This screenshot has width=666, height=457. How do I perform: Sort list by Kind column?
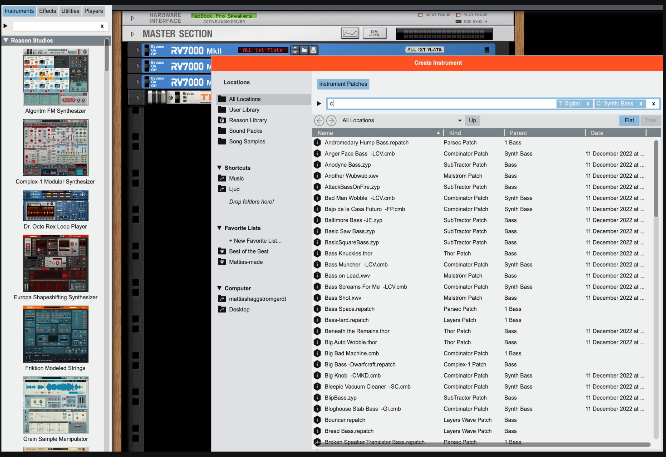point(474,133)
